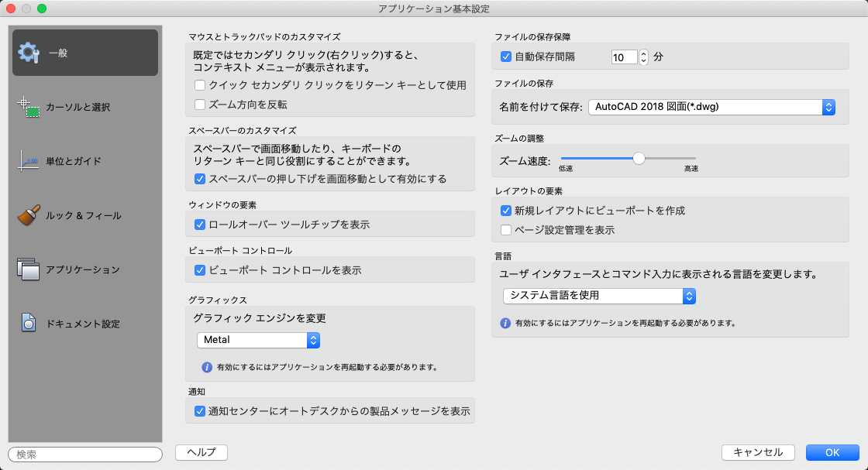Screen dimensions: 868x470
Task: Open the Metal graphics engine dropdown
Action: pyautogui.click(x=258, y=340)
